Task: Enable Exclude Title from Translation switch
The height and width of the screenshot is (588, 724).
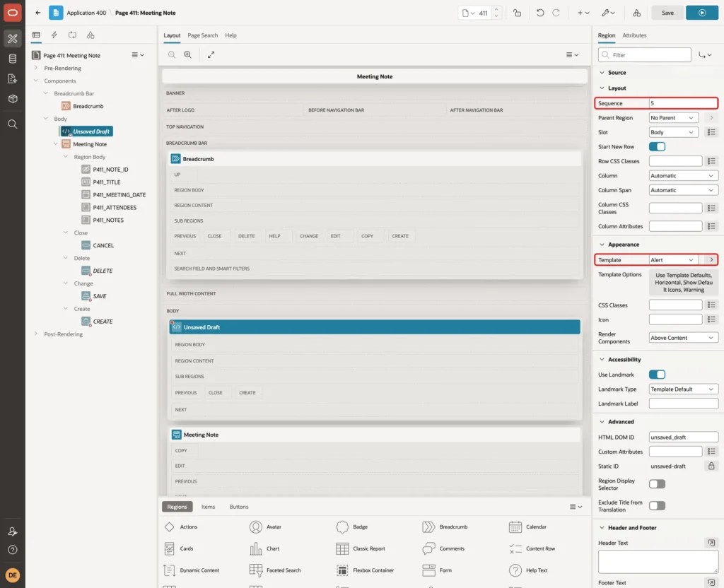Action: pyautogui.click(x=657, y=506)
